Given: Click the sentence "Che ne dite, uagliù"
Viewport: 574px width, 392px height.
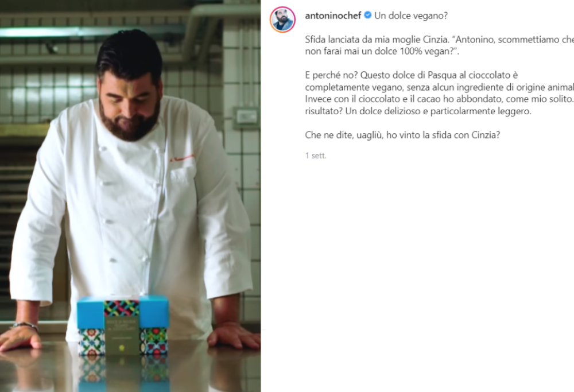Looking at the screenshot, I should click(402, 135).
